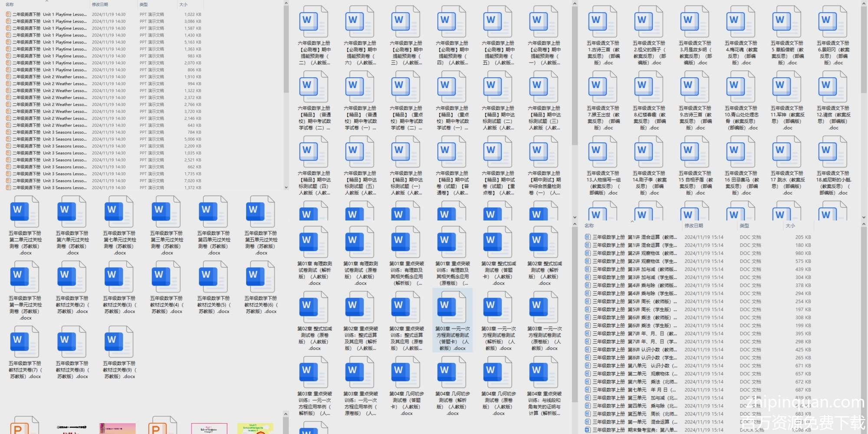Select 五年级语文下册 10.青山处处埋忠骨 document icon
The height and width of the screenshot is (434, 868).
[741, 86]
